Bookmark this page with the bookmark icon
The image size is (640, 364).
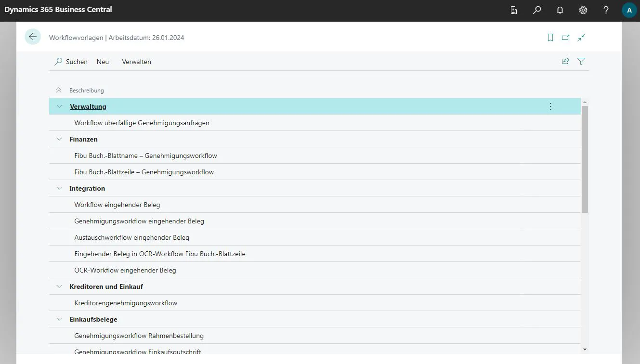click(x=550, y=38)
